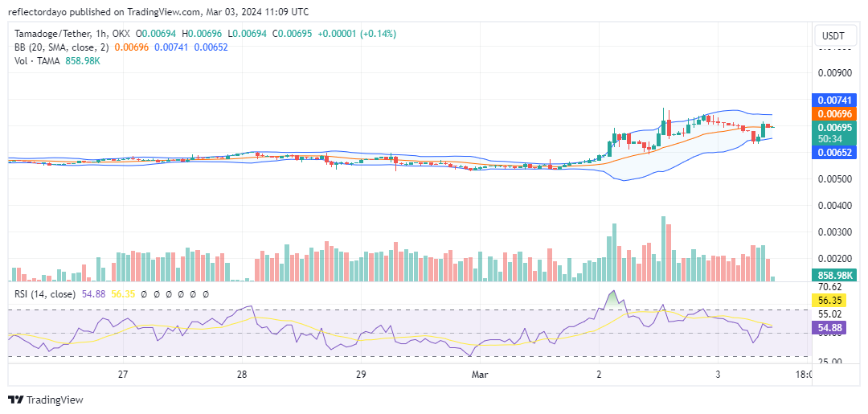Click the 70.62 RSI scale value
The image size is (868, 414).
pyautogui.click(x=829, y=287)
